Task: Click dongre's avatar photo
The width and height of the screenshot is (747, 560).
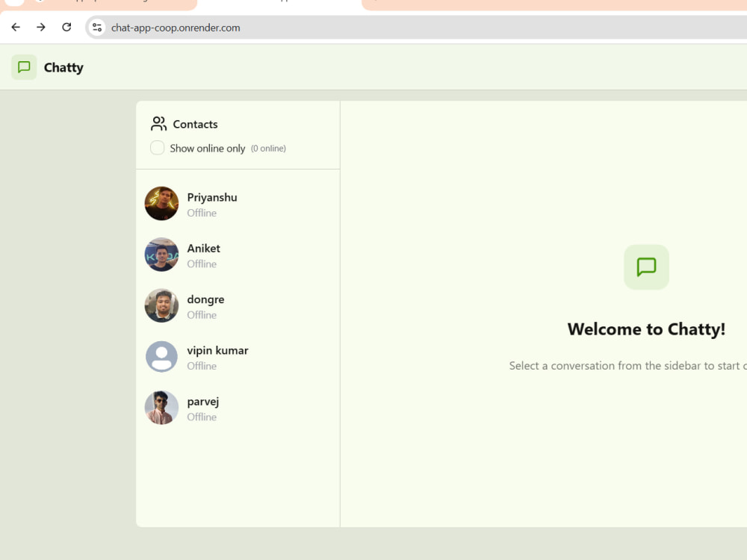Action: [x=161, y=305]
